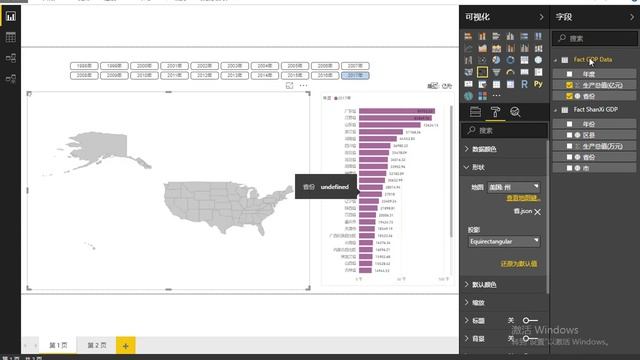Pick the waterfall chart visual
640x360 pixels.
(468, 60)
